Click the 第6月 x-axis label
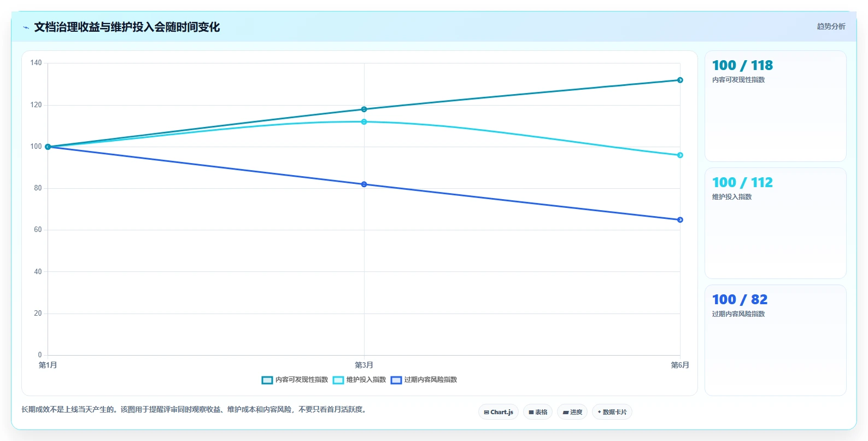 (x=680, y=365)
